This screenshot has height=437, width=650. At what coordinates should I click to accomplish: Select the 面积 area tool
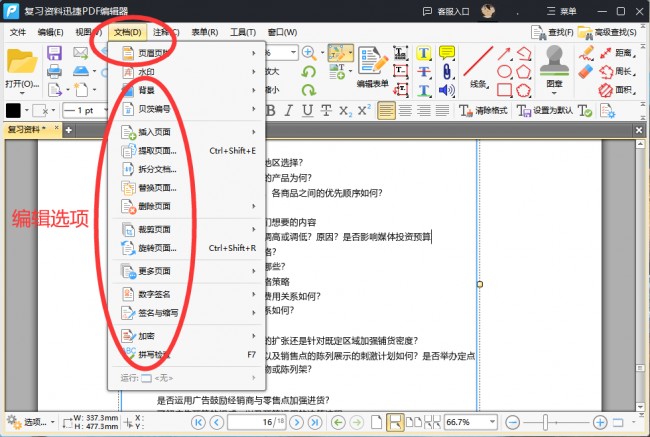618,90
